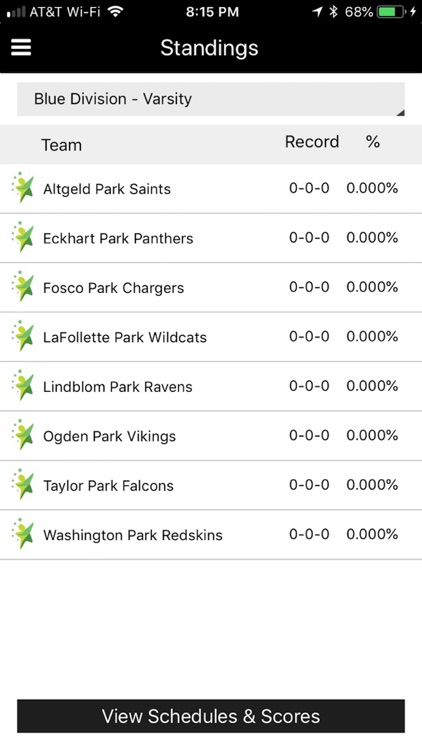Click the Team column header

61,145
